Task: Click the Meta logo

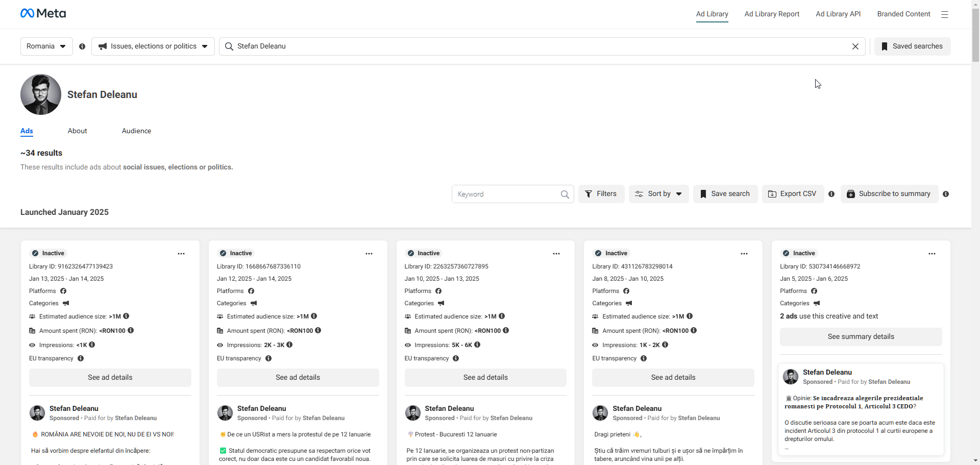Action: click(x=43, y=13)
